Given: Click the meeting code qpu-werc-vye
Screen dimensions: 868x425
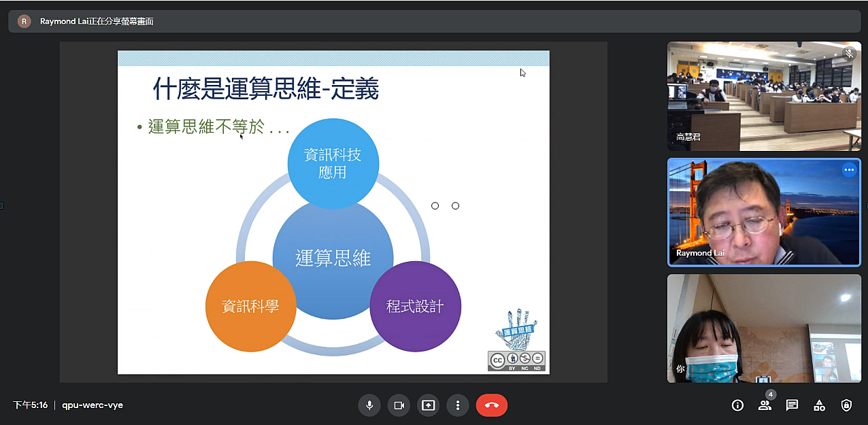Looking at the screenshot, I should click(93, 405).
